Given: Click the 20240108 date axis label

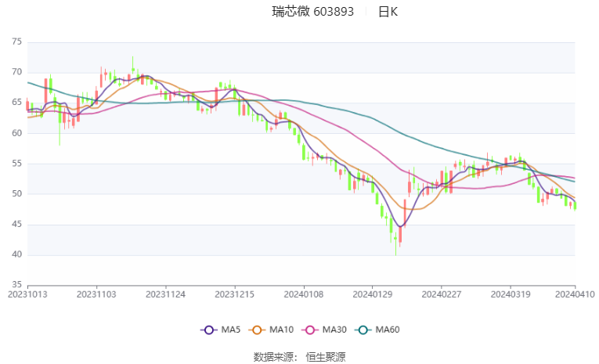Looking at the screenshot, I should click(302, 294).
